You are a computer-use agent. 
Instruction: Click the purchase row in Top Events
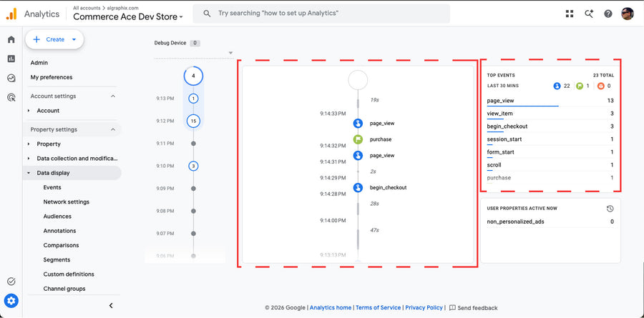(550, 178)
